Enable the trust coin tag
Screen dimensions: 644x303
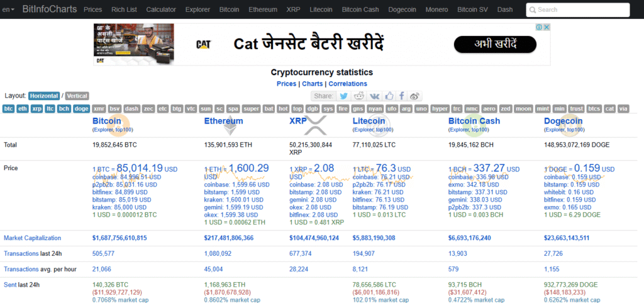577,109
